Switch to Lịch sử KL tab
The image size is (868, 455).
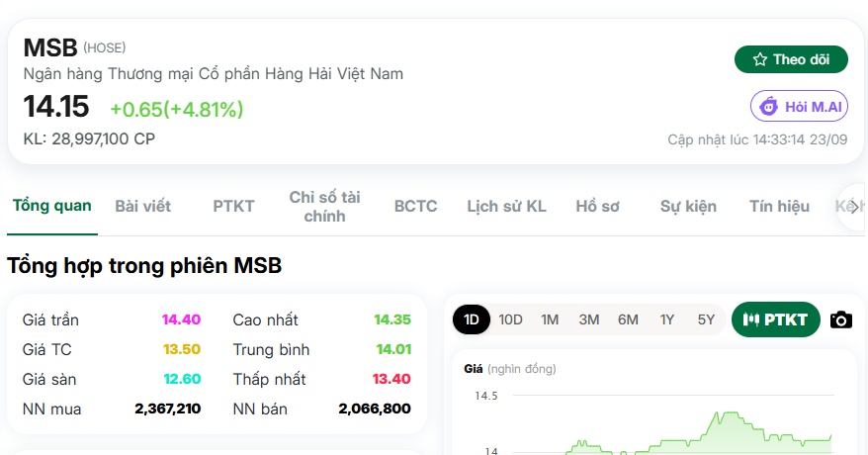506,206
